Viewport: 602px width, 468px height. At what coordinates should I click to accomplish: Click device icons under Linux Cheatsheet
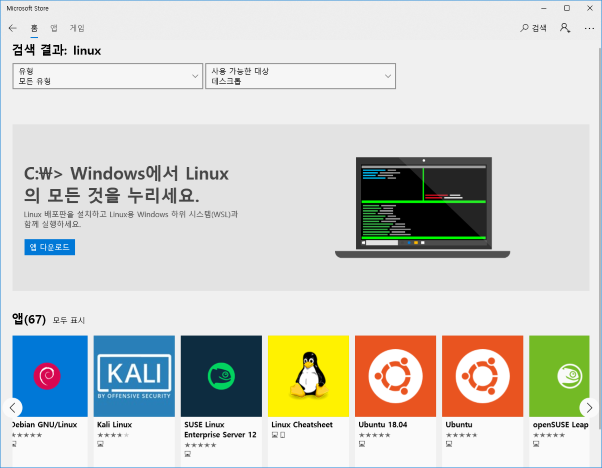click(x=278, y=435)
